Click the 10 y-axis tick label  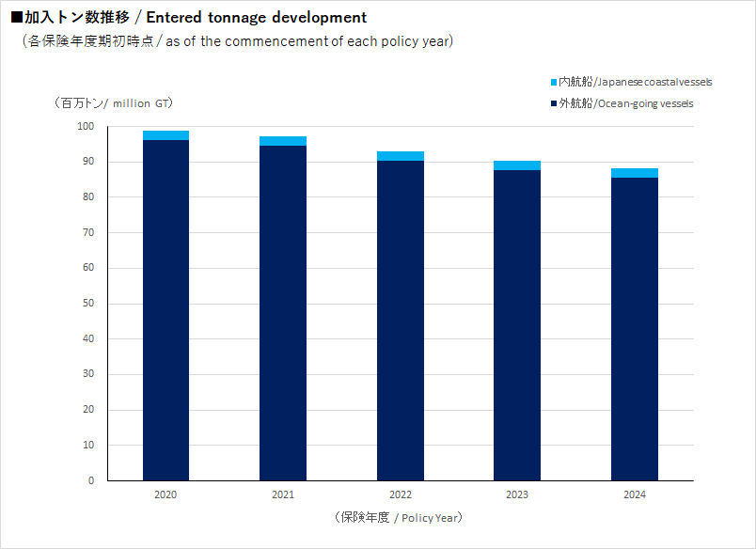click(88, 445)
